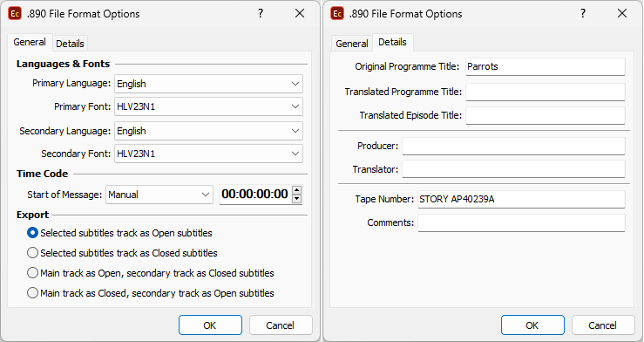Screen dimensions: 644x342
Task: Click the Original Programme Title field
Action: click(546, 66)
